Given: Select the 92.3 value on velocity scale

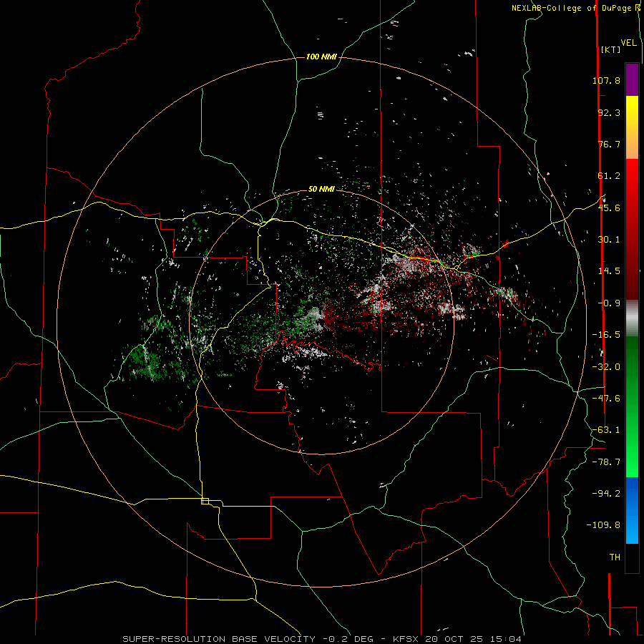Looking at the screenshot, I should click(x=609, y=112).
